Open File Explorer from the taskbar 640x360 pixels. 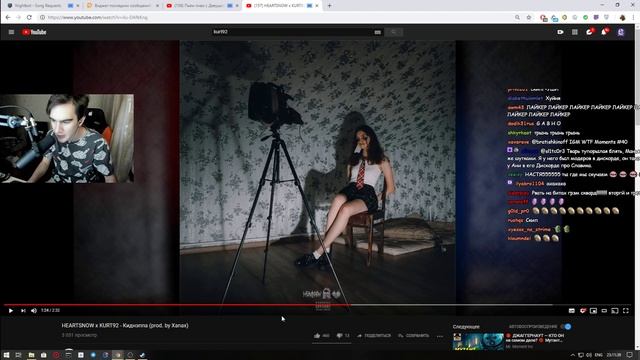[x=31, y=355]
